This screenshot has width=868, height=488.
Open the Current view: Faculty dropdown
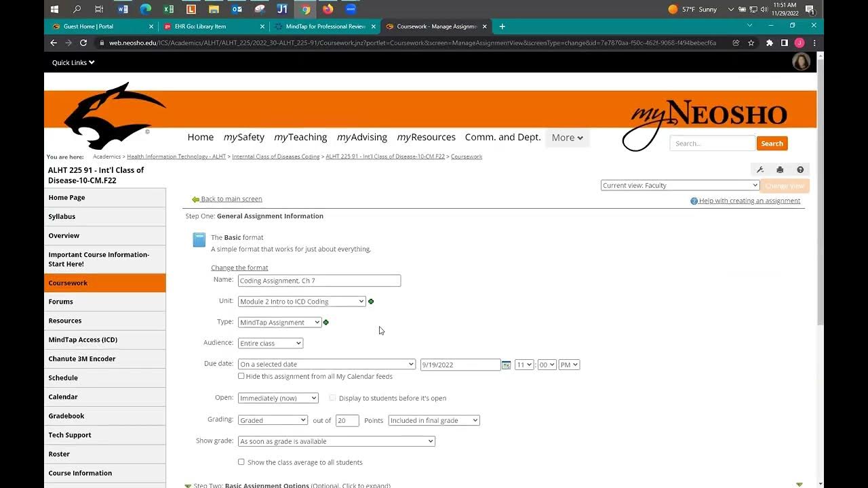point(679,186)
